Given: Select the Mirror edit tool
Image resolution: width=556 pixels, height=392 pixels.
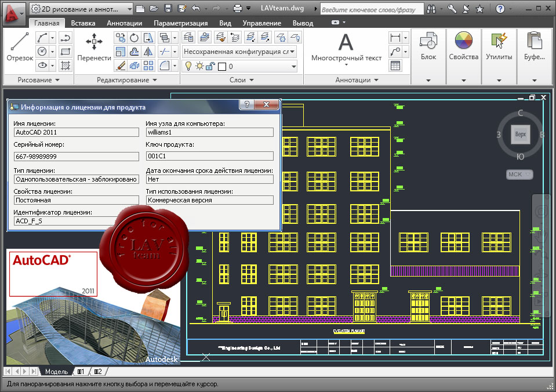Looking at the screenshot, I should 148,52.
